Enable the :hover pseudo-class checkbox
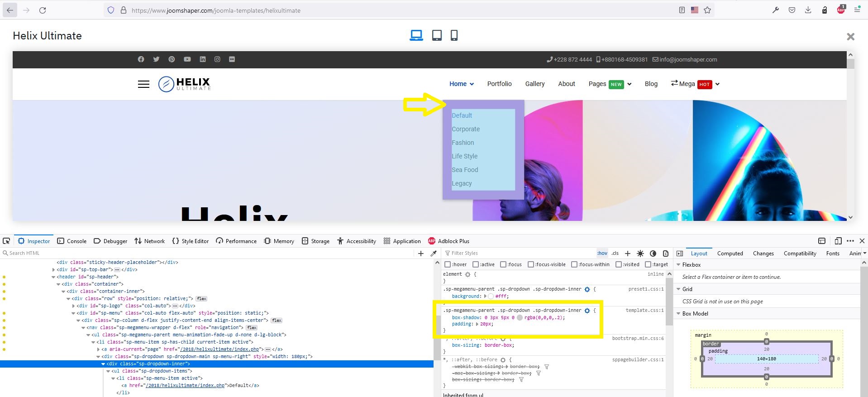This screenshot has height=397, width=868. coord(448,264)
